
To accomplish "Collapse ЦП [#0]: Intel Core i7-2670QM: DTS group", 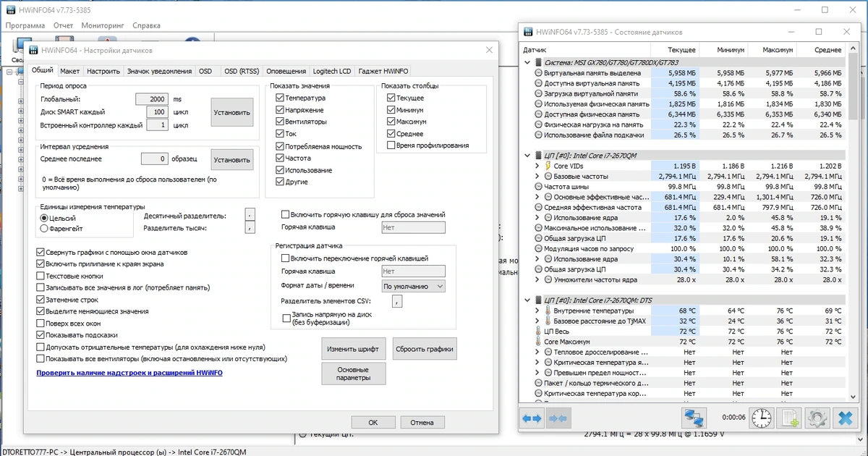I will coord(527,300).
